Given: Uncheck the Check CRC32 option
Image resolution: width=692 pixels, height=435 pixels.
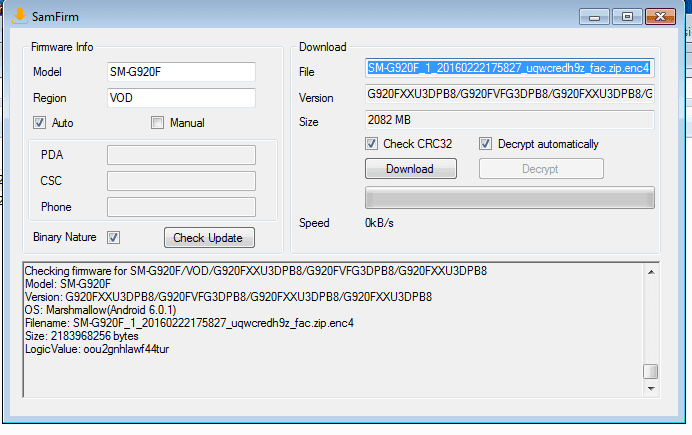Looking at the screenshot, I should [371, 144].
